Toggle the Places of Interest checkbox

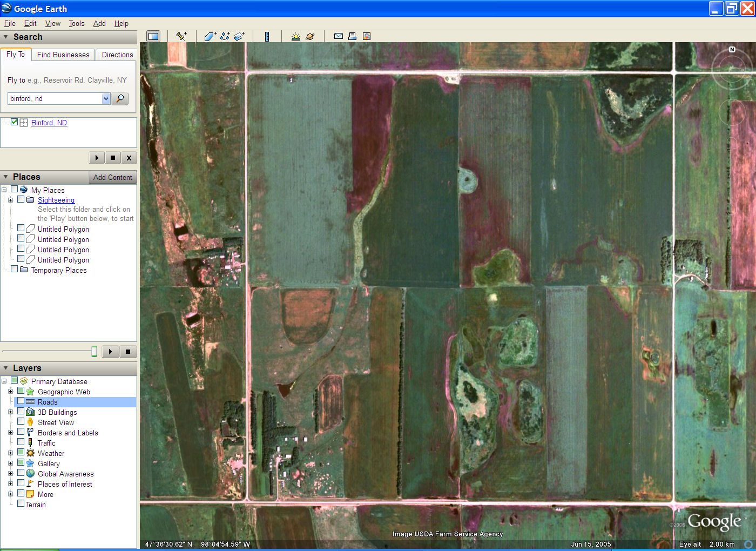(21, 483)
